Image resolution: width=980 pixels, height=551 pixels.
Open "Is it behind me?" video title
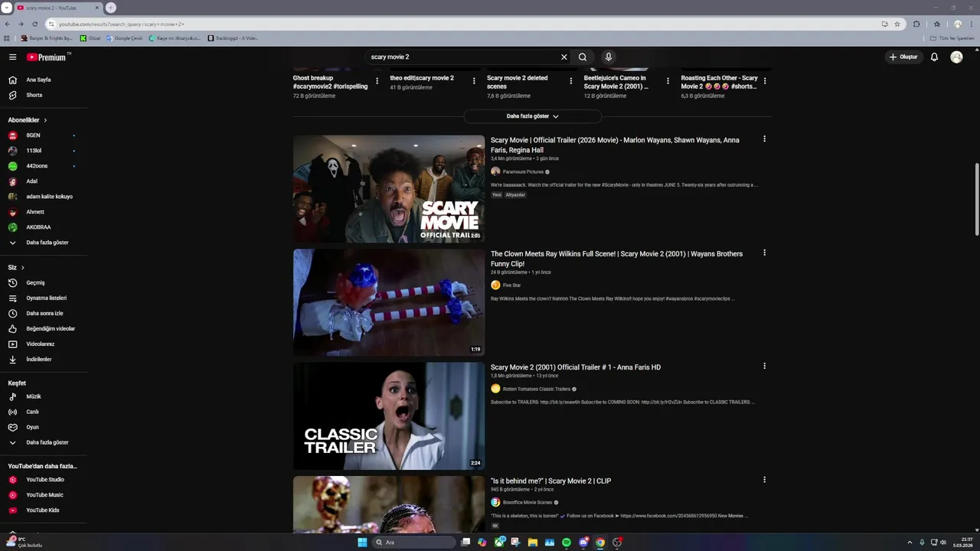point(550,481)
